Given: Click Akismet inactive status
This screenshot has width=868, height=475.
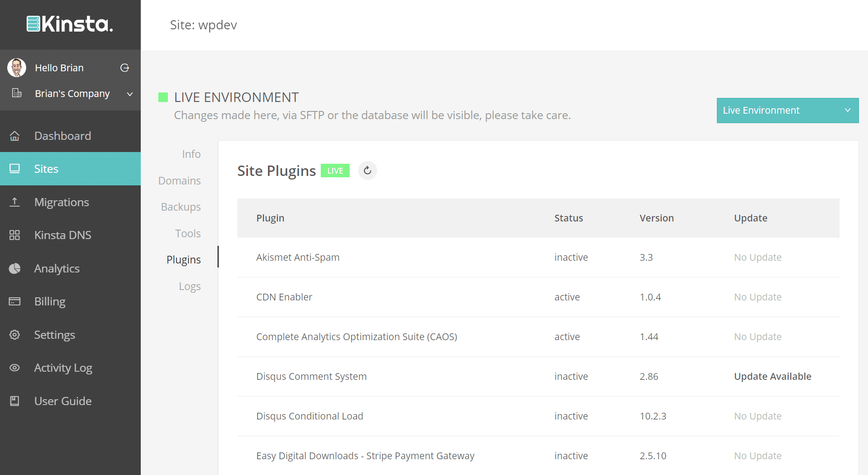Looking at the screenshot, I should tap(571, 257).
